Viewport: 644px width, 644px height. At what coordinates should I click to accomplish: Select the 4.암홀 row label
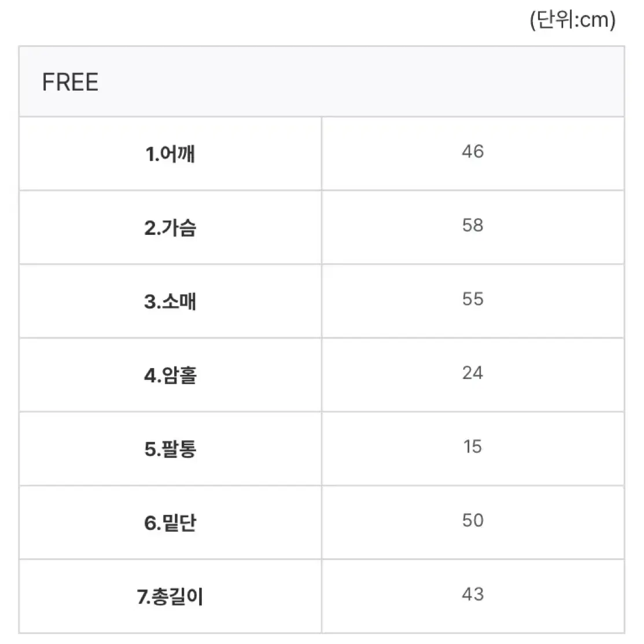coord(170,376)
